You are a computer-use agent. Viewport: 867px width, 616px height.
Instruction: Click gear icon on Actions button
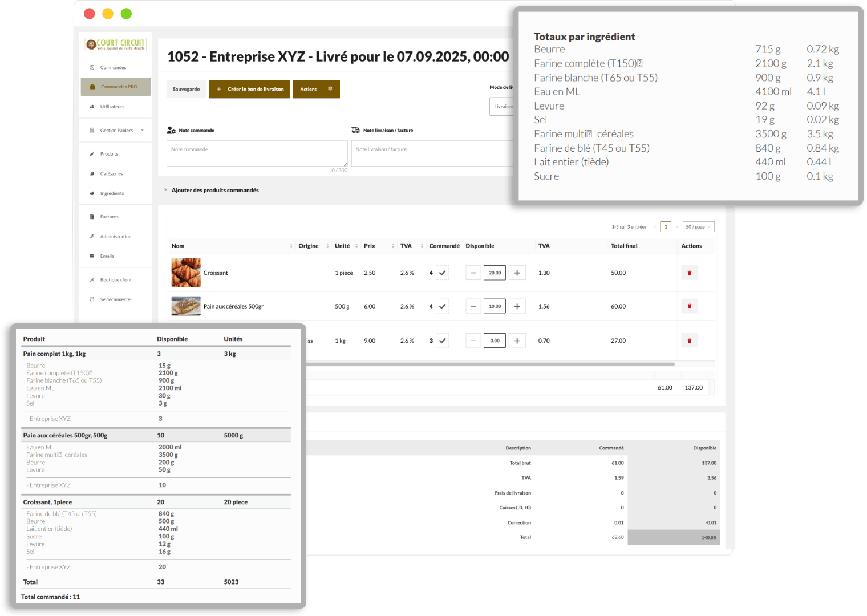click(330, 89)
